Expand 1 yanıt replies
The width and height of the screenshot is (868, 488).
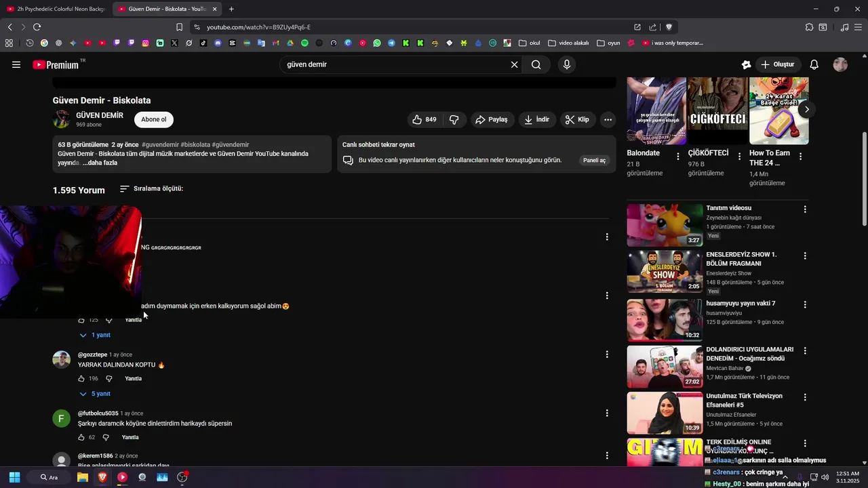95,335
